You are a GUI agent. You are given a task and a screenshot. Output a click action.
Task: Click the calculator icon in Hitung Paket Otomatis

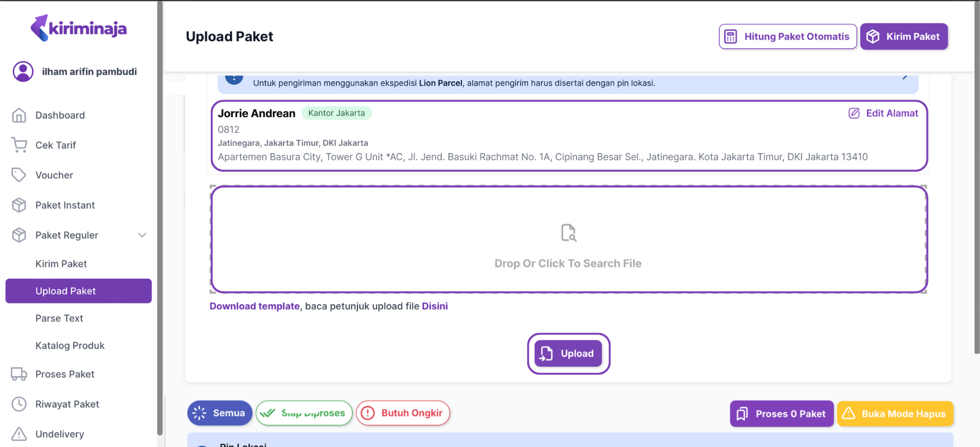730,37
